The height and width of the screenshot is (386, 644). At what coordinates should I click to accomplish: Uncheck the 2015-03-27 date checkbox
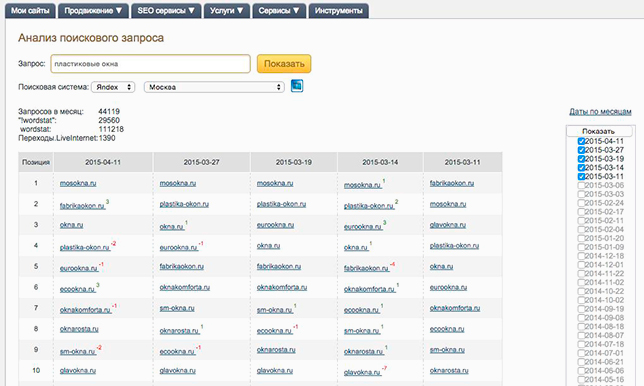click(581, 150)
